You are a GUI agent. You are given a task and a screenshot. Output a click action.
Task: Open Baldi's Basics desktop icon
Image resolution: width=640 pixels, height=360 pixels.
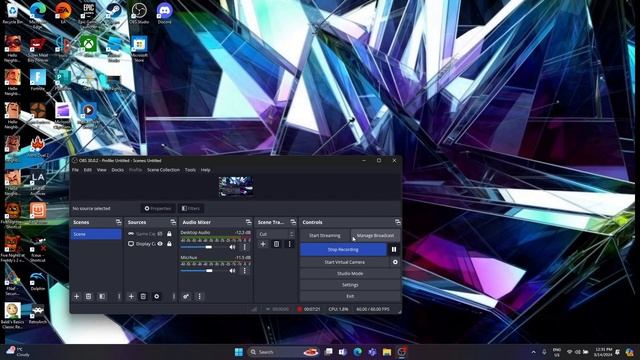[13, 316]
